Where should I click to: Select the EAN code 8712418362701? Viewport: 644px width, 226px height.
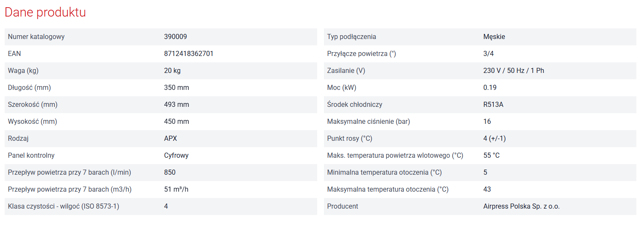[188, 54]
